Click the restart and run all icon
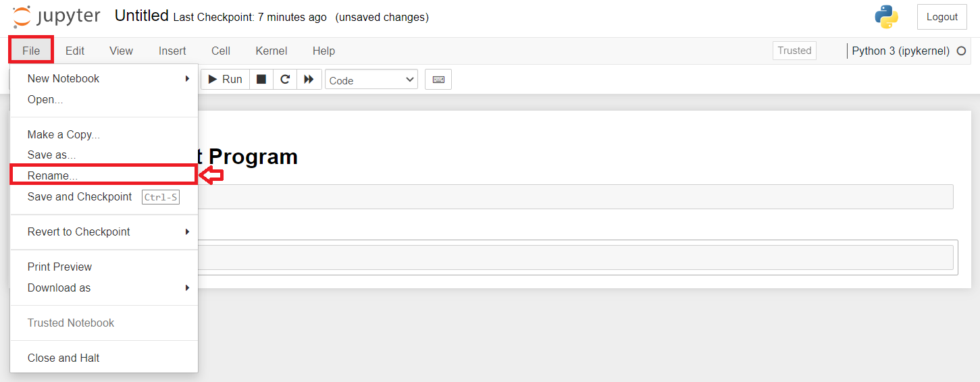This screenshot has width=980, height=382. click(309, 80)
